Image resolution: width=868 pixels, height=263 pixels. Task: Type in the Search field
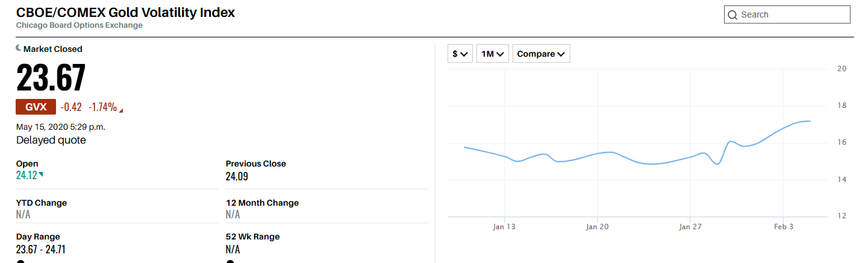pos(792,14)
